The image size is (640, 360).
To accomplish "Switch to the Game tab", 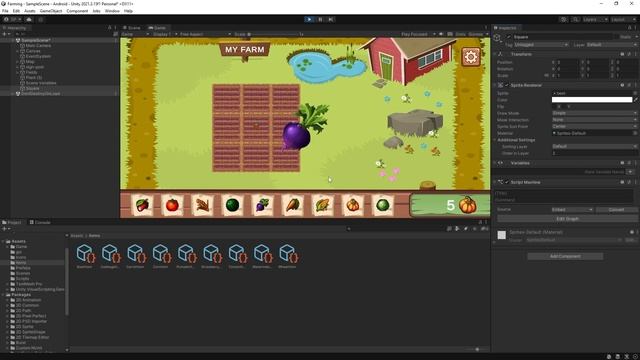I will (157, 28).
